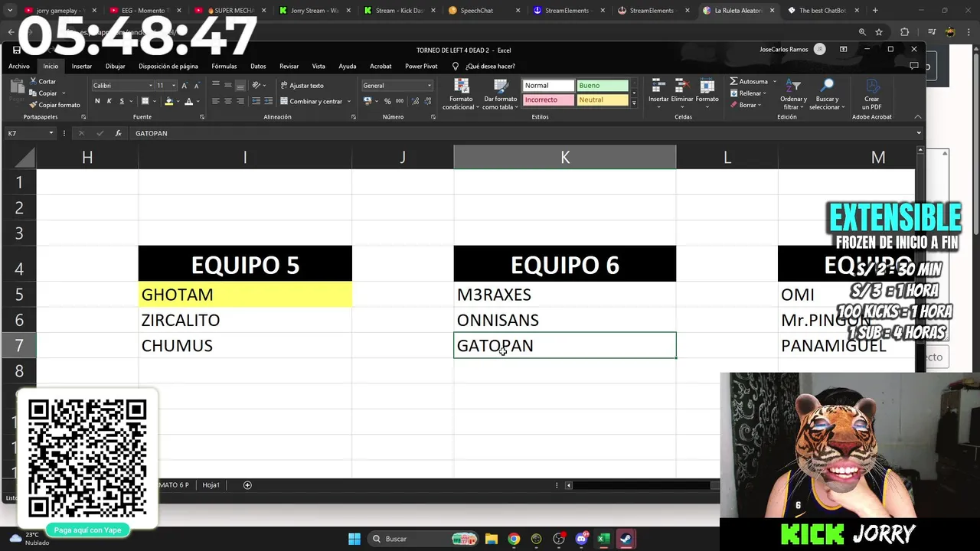Screen dimensions: 980x551
Task: Increase font size with the large A
Action: click(x=185, y=86)
